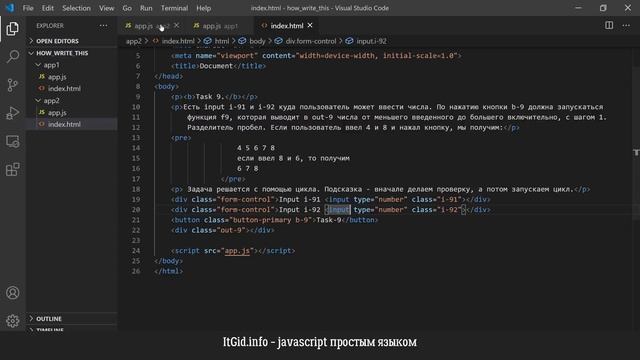This screenshot has height=360, width=640.
Task: Click the split editor icon
Action: (x=609, y=25)
